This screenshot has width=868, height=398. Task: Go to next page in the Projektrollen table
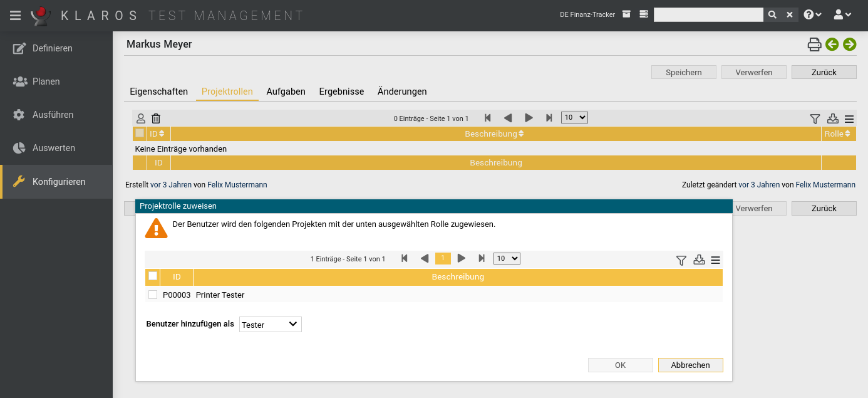pyautogui.click(x=529, y=118)
